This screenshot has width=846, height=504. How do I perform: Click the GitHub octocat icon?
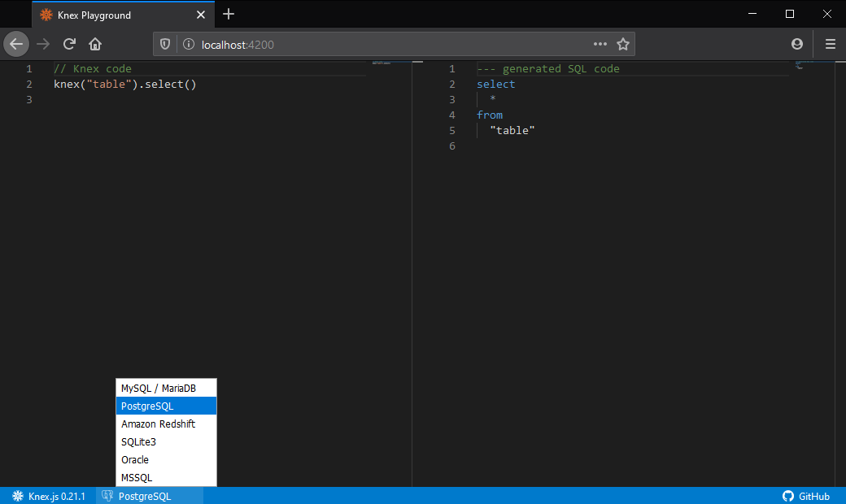tap(788, 496)
